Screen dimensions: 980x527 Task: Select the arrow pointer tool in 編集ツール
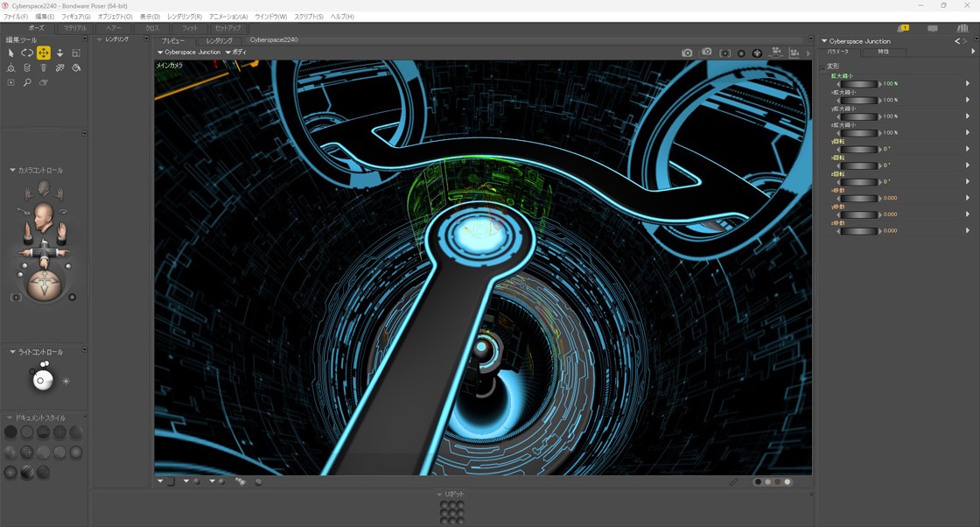coord(10,53)
